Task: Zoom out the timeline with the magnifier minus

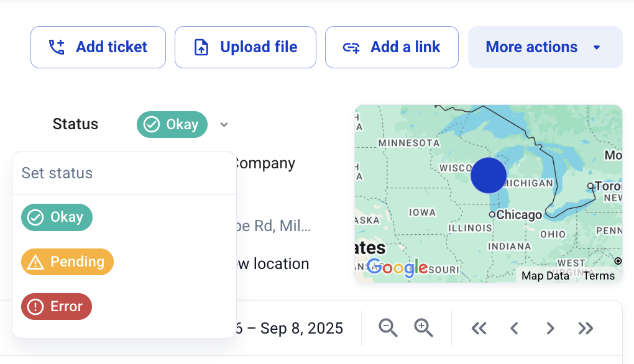Action: coord(388,327)
